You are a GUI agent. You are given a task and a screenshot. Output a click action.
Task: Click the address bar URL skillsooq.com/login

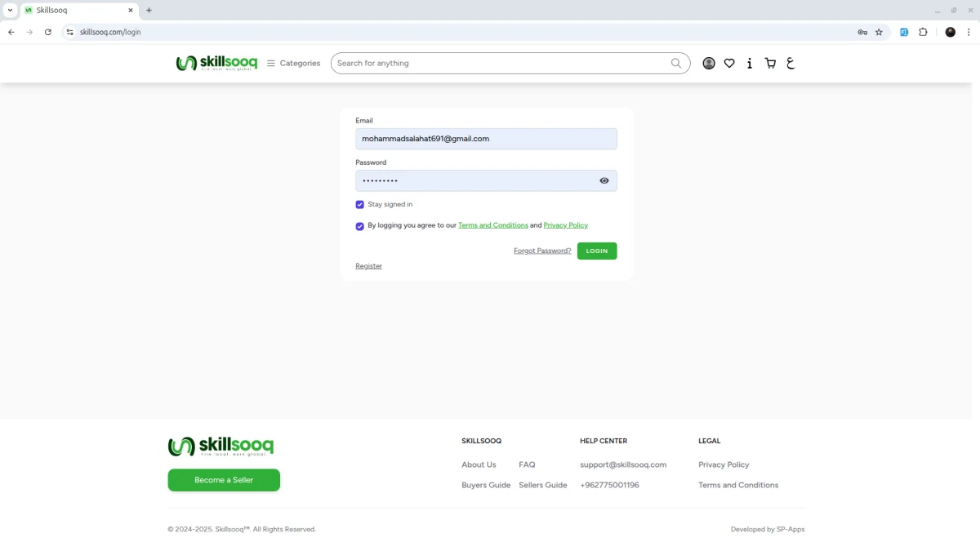click(110, 32)
